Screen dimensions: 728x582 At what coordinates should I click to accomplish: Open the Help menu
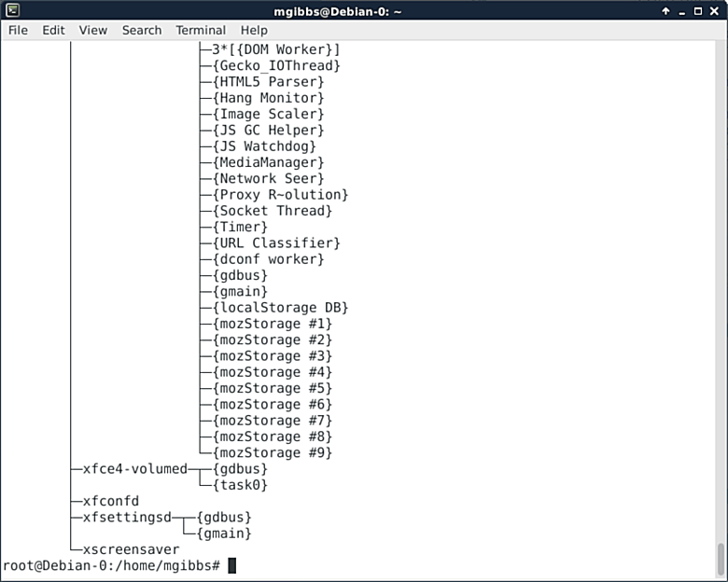[x=254, y=30]
